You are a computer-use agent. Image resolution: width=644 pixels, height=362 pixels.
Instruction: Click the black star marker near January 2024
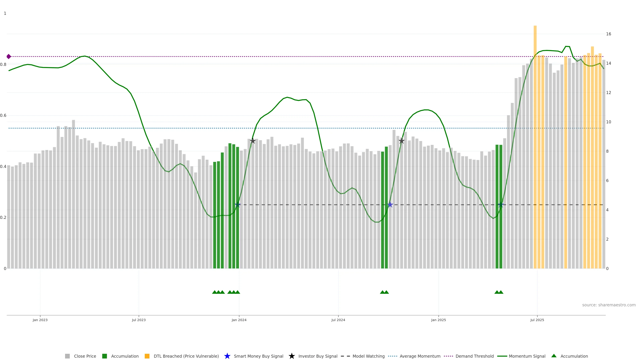click(253, 141)
